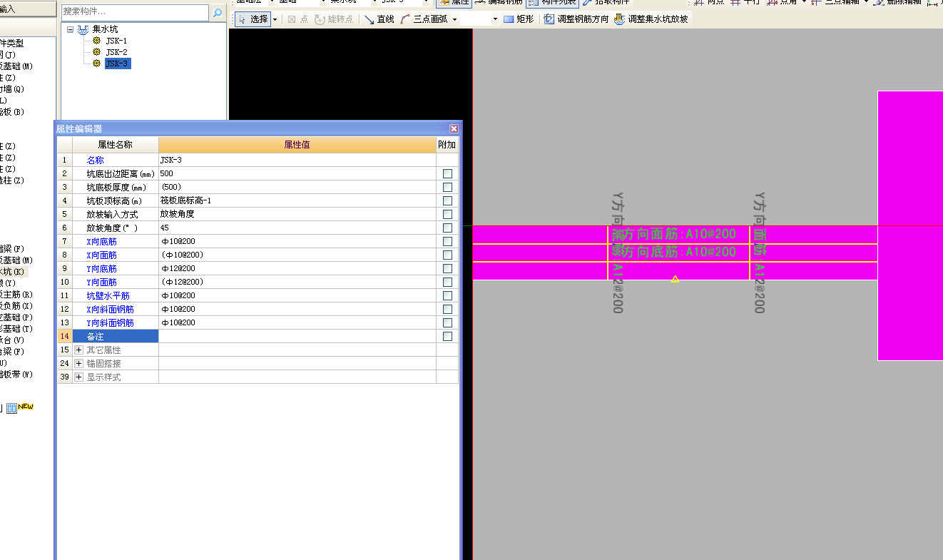Tick 附加 checkbox for 放坡输入方式
The image size is (943, 560).
447,214
